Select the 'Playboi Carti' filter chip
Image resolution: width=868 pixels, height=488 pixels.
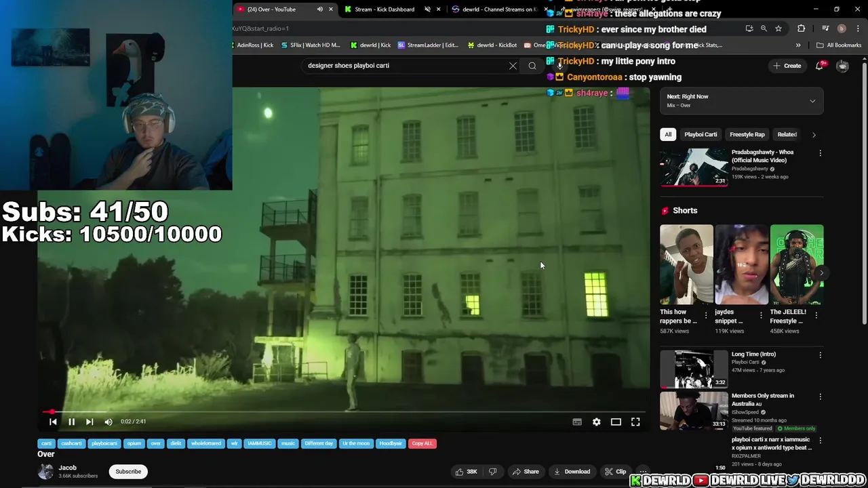pos(701,134)
